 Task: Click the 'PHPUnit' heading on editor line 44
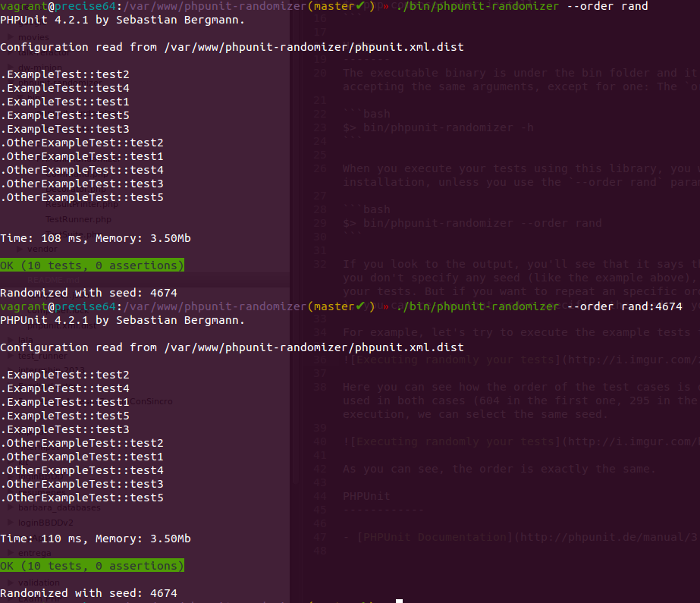(366, 496)
